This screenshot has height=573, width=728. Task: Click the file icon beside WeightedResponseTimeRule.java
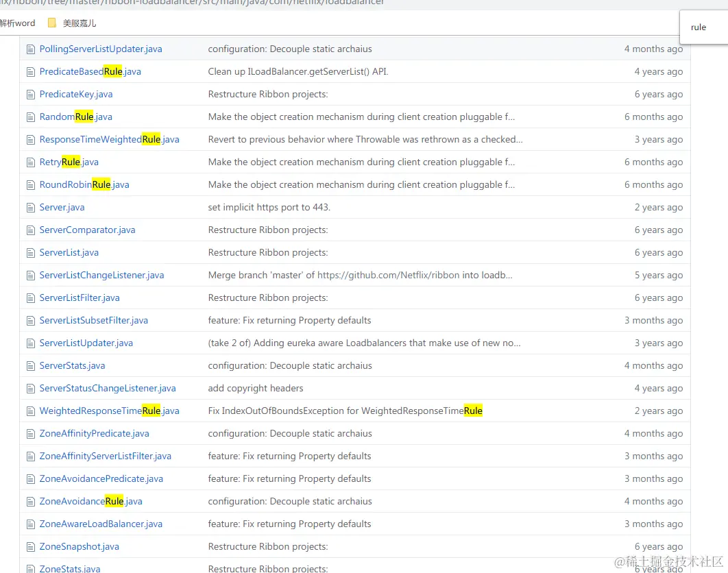(x=30, y=410)
